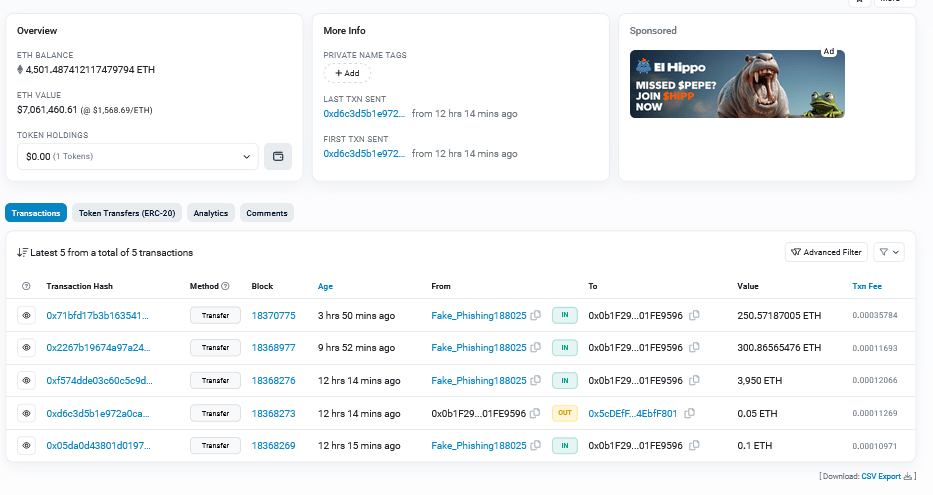Click eye icon for transaction 0x05da0d43801d0197
Screen dimensions: 933x495
click(x=26, y=445)
